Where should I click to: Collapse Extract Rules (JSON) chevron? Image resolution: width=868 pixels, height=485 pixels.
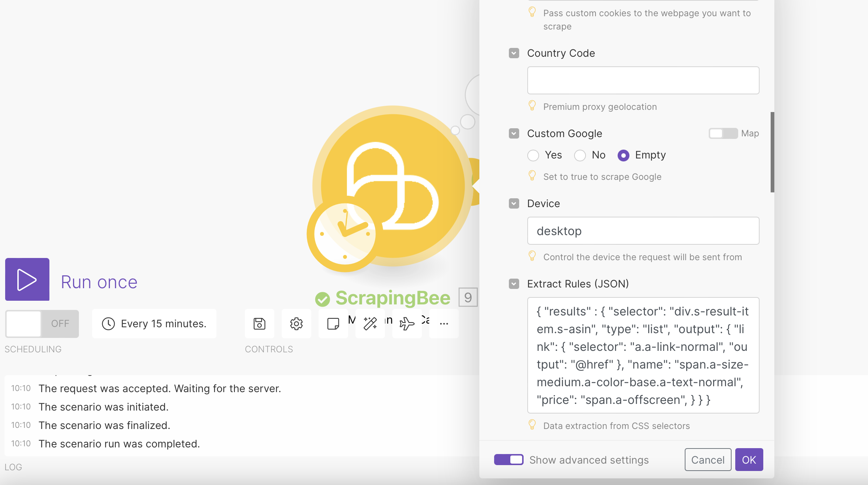(x=514, y=284)
